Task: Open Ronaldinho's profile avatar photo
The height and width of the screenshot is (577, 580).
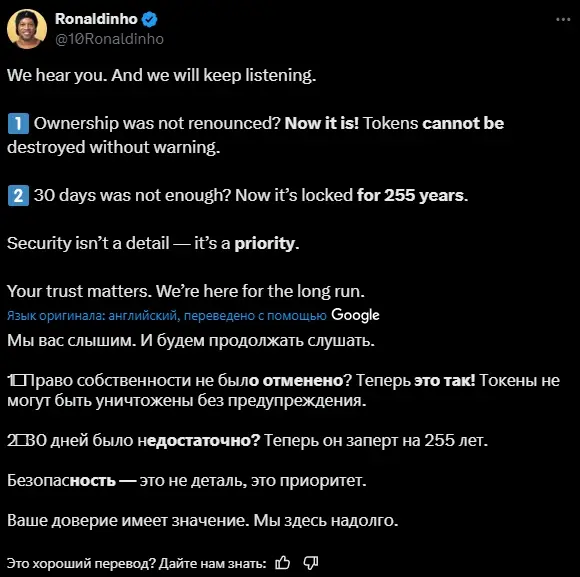Action: [x=27, y=29]
